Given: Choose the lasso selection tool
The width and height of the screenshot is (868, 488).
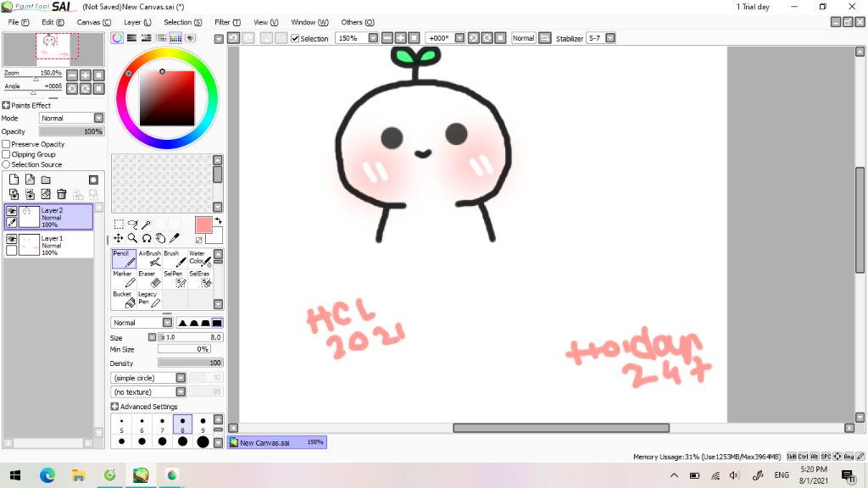Looking at the screenshot, I should (x=132, y=224).
